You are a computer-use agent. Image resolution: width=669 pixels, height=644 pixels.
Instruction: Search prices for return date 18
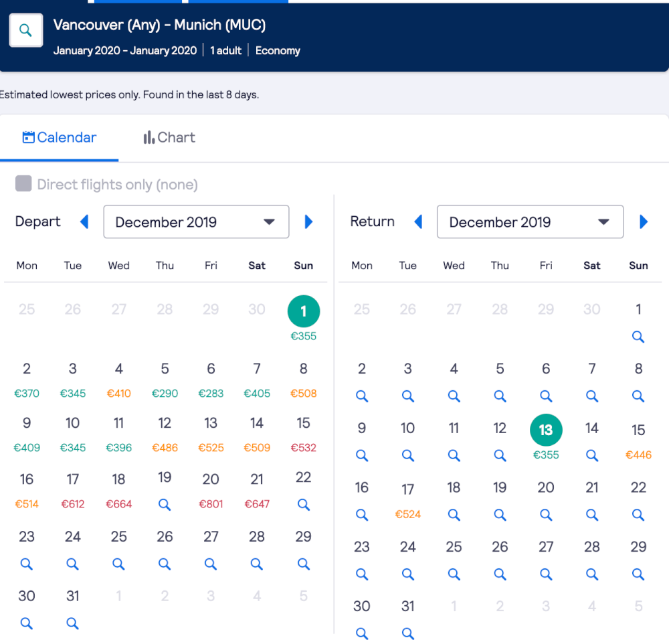(454, 515)
